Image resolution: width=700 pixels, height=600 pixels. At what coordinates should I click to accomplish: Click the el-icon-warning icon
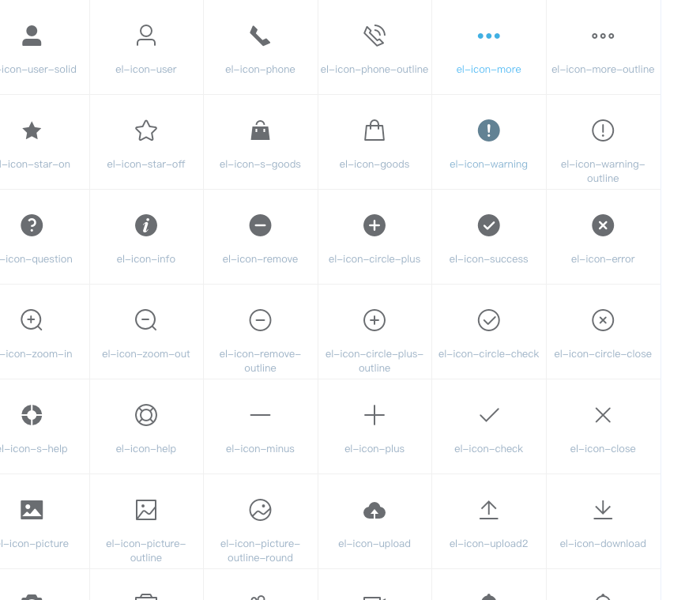pos(488,130)
